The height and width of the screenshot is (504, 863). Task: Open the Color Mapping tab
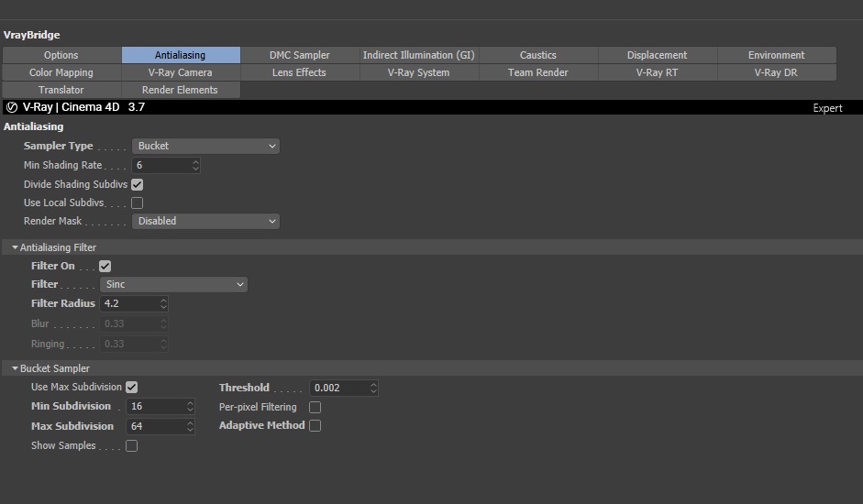(61, 72)
